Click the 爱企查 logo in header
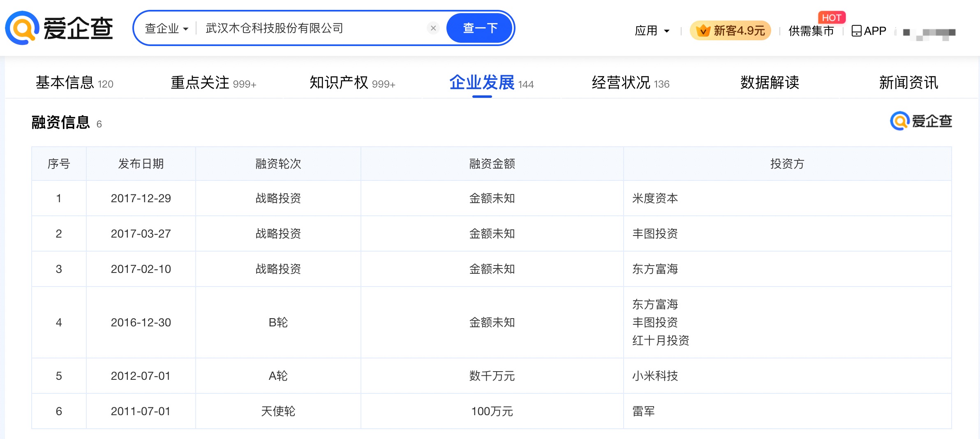The image size is (980, 439). tap(59, 28)
